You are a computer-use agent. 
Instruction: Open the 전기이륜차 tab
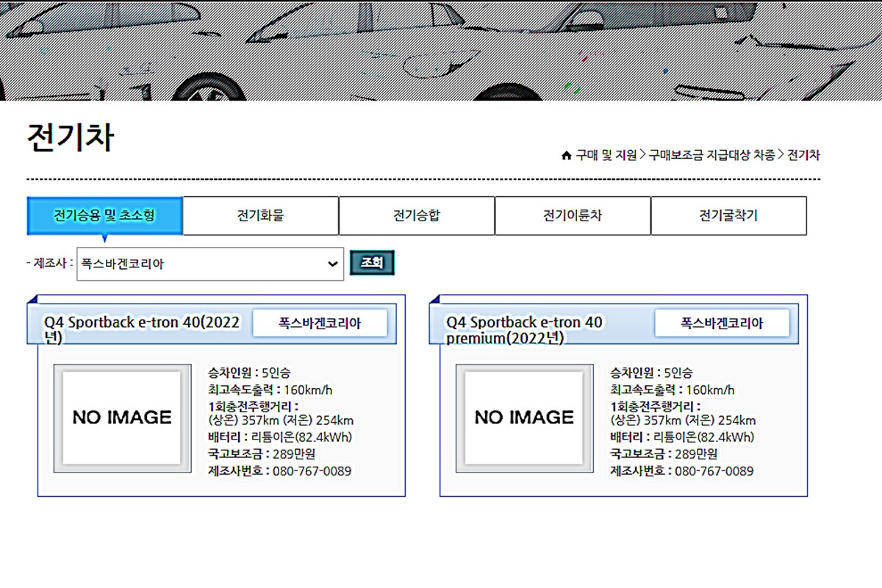pos(573,216)
